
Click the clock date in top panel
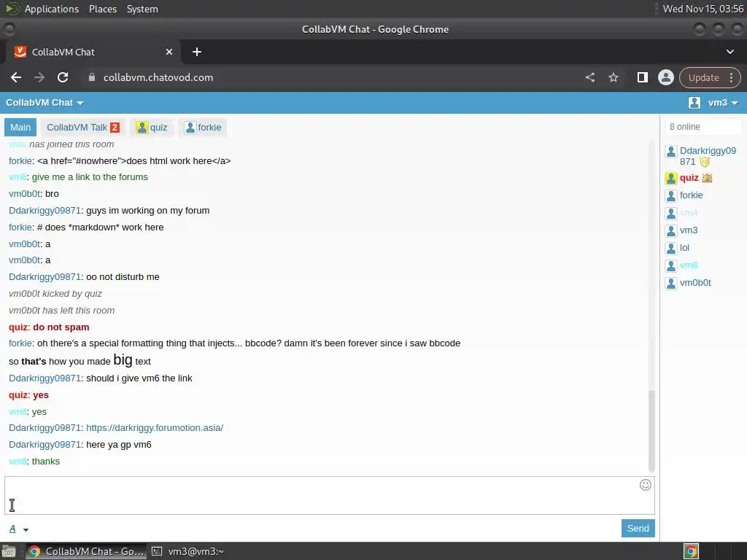click(703, 9)
